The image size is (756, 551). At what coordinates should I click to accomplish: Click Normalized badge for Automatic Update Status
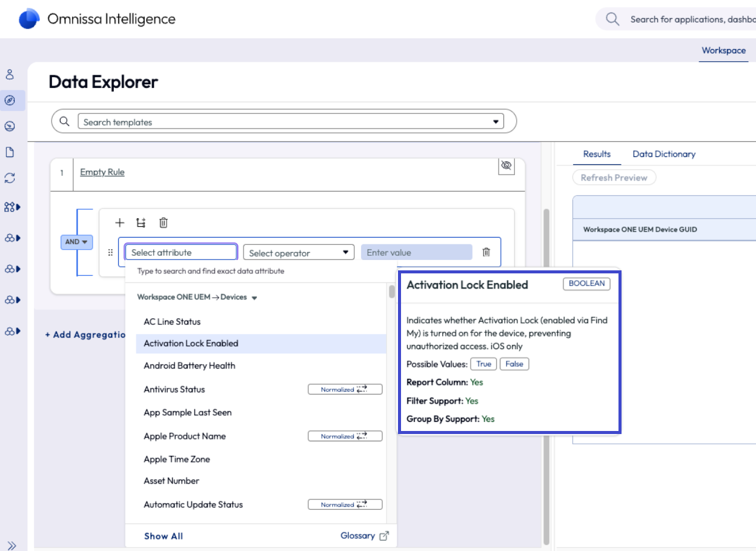345,504
